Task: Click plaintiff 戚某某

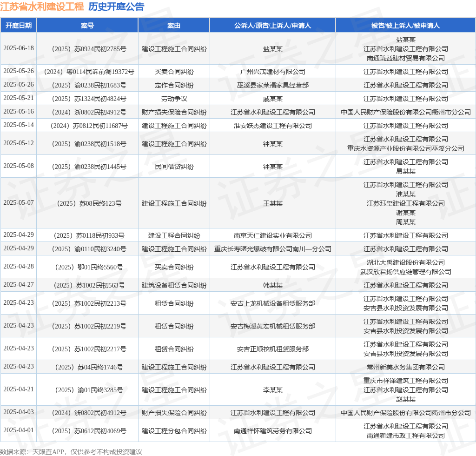Action: (x=272, y=99)
